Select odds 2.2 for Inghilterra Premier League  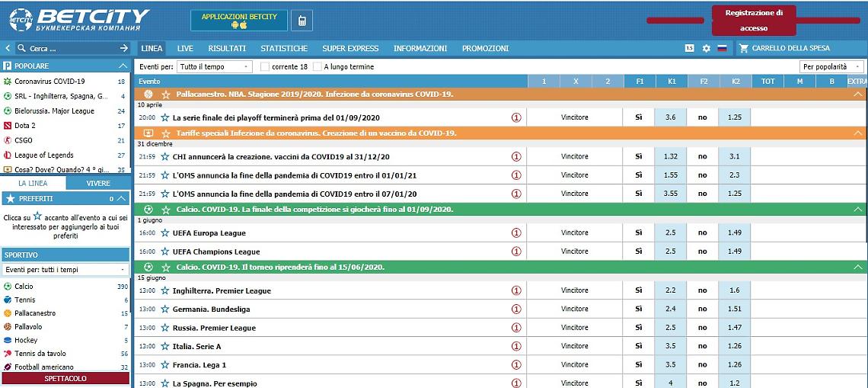tap(670, 290)
